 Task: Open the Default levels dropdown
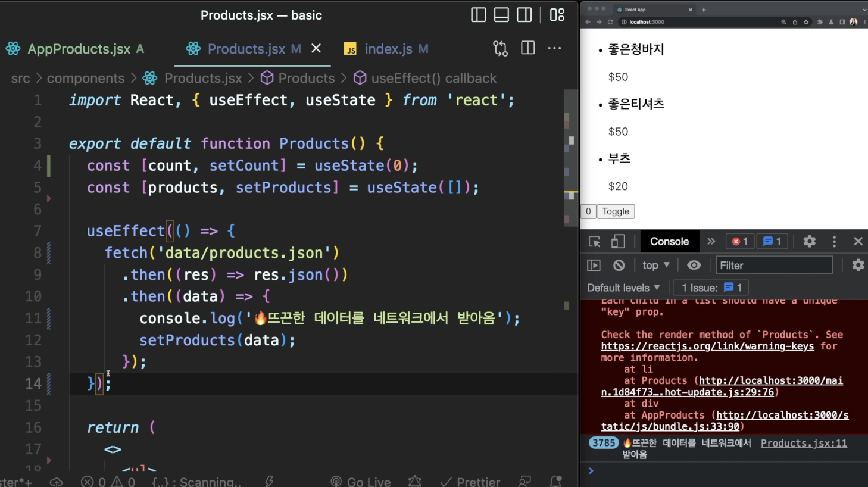[623, 288]
